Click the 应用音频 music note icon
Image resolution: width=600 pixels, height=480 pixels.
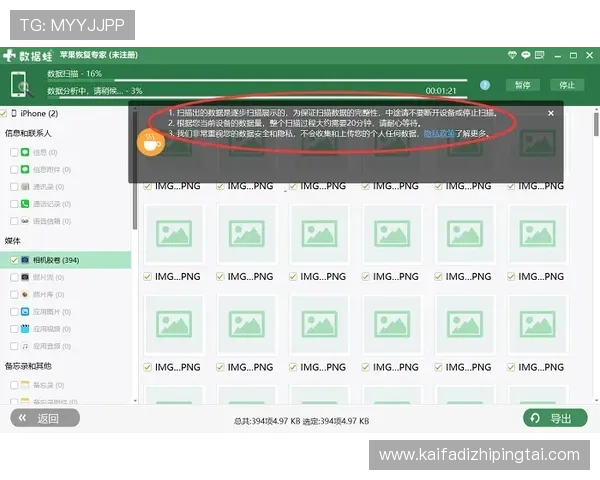point(25,346)
